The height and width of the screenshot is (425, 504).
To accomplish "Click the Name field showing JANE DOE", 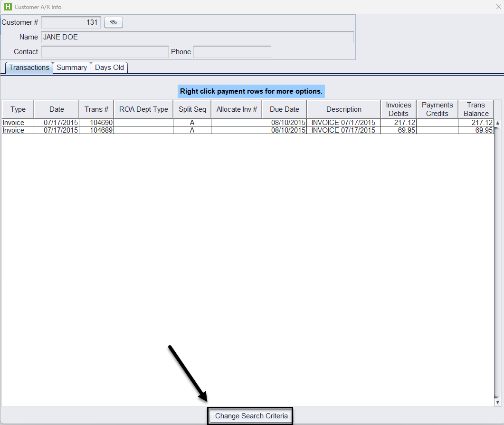I will 197,37.
